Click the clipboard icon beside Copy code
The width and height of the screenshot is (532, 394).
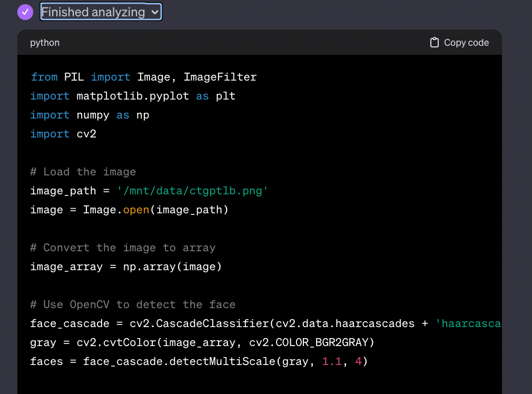point(435,43)
